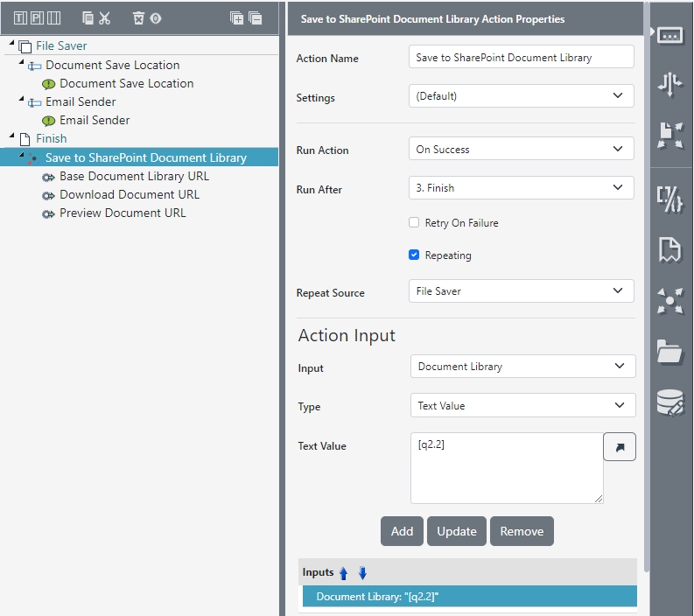Collapse Save to SharePoint Document Library node
The width and height of the screenshot is (694, 616).
pos(21,155)
